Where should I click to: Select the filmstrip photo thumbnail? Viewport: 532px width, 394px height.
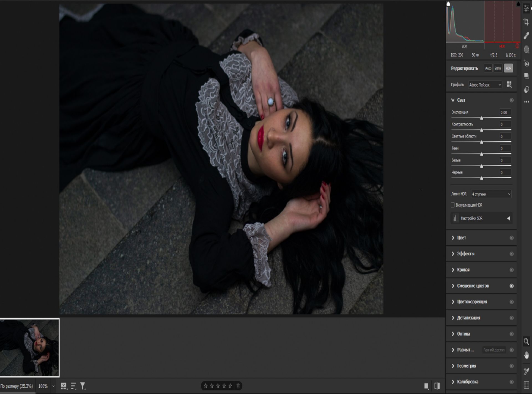click(29, 348)
